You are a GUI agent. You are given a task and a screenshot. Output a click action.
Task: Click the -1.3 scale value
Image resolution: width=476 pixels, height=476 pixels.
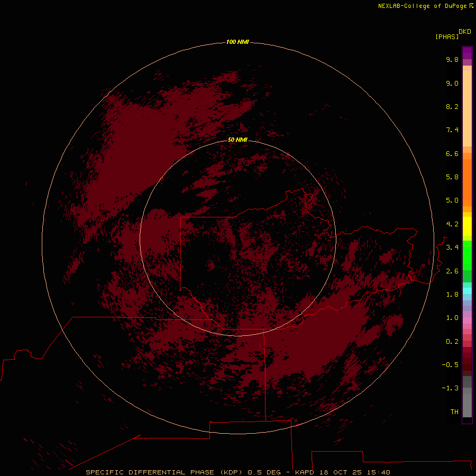point(450,388)
